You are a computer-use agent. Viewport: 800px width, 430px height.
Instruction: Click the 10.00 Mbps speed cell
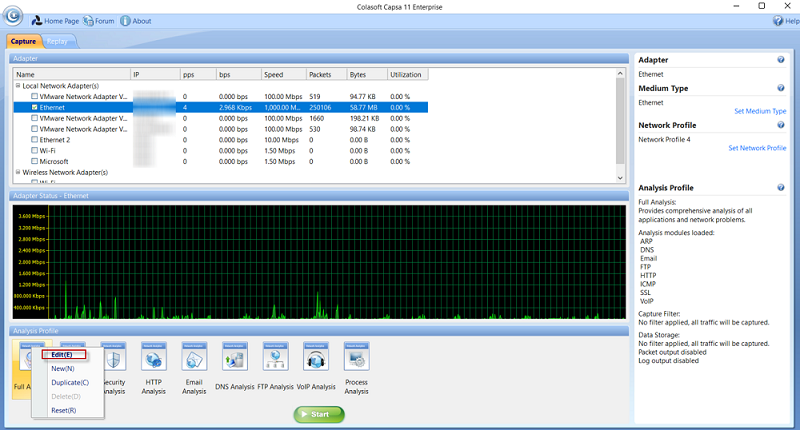(282, 140)
